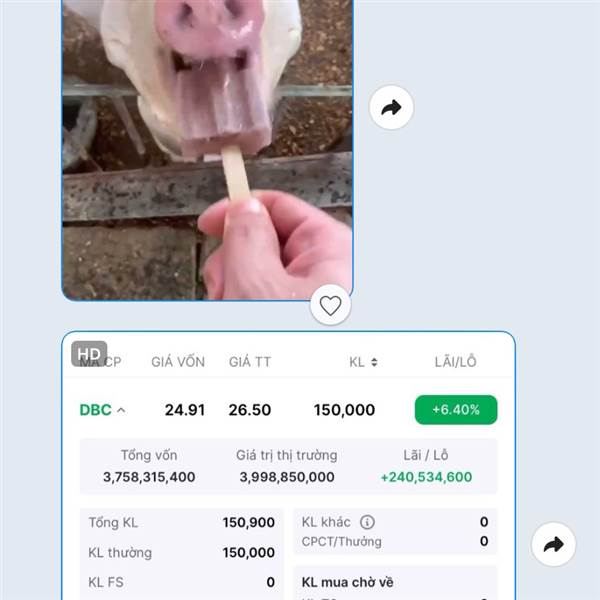Select the +240,534,600 profit figure
The height and width of the screenshot is (600, 600).
pyautogui.click(x=426, y=477)
